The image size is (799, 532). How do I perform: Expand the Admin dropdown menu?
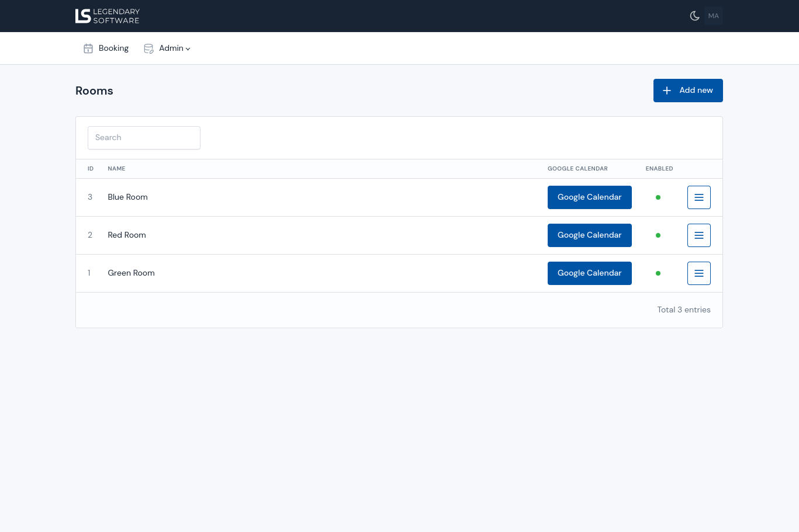(x=174, y=48)
